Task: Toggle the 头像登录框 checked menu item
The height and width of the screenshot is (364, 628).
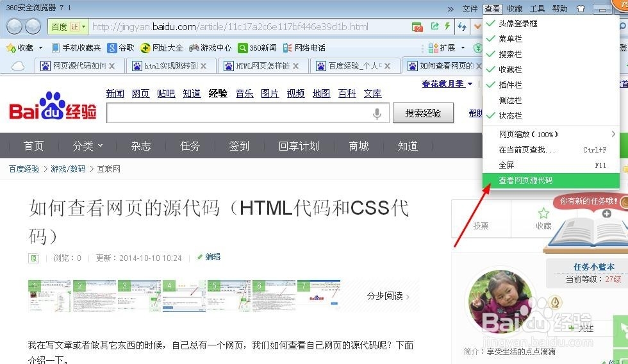Action: [x=550, y=24]
